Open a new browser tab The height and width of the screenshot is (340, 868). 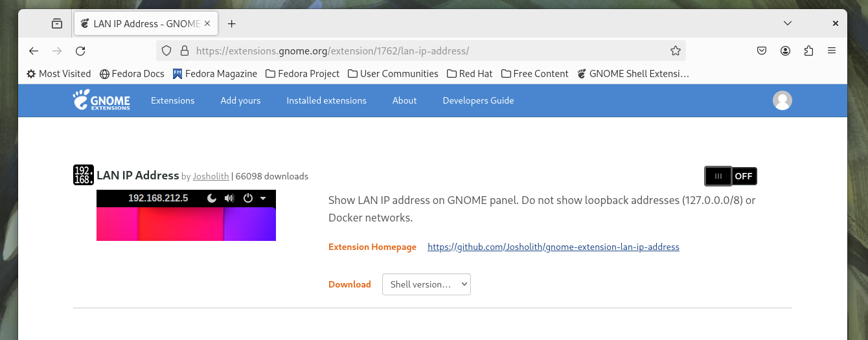(x=231, y=23)
